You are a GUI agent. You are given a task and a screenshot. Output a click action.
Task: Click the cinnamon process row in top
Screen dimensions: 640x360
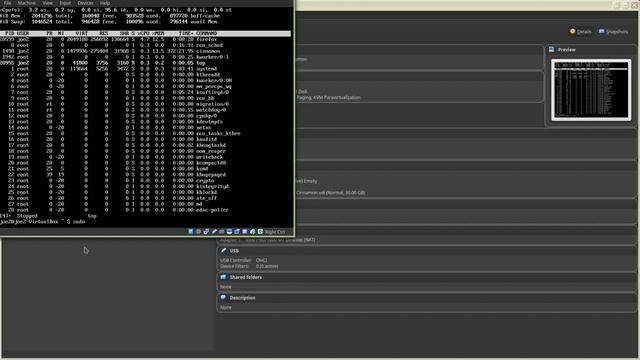point(145,51)
